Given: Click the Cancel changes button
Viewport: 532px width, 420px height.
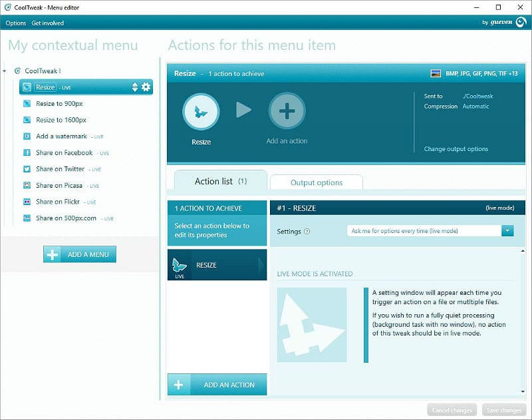Looking at the screenshot, I should (x=452, y=410).
